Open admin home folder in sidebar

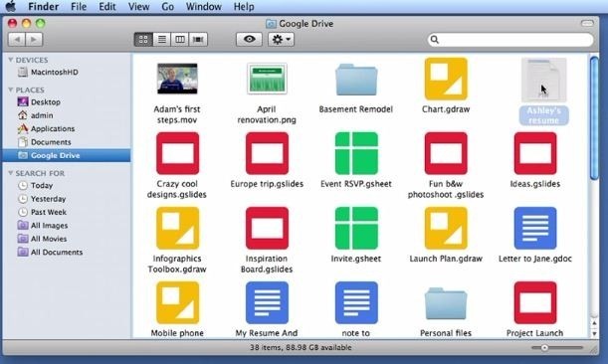pos(35,115)
